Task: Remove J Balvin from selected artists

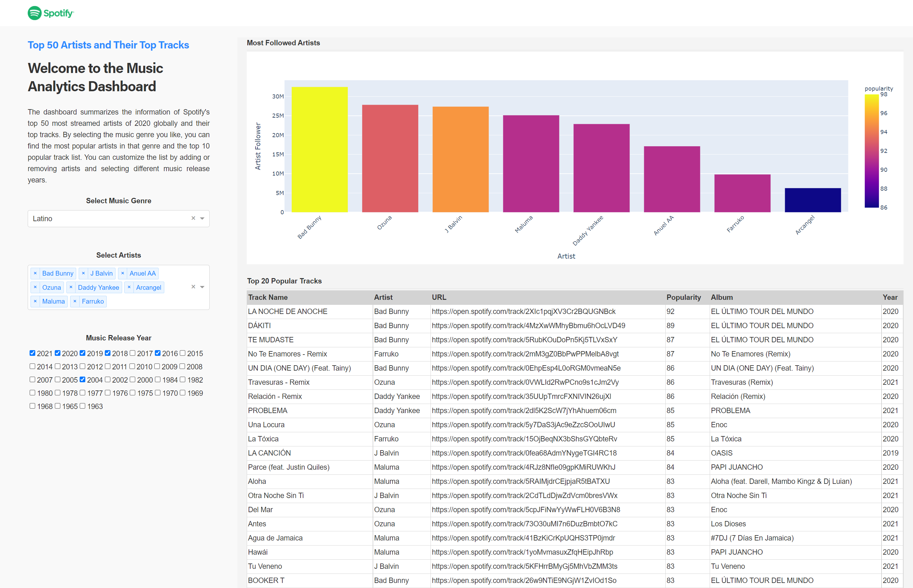Action: (84, 273)
